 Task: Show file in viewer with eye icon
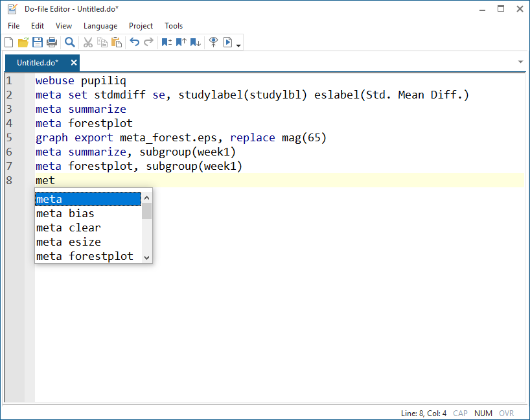pos(213,42)
